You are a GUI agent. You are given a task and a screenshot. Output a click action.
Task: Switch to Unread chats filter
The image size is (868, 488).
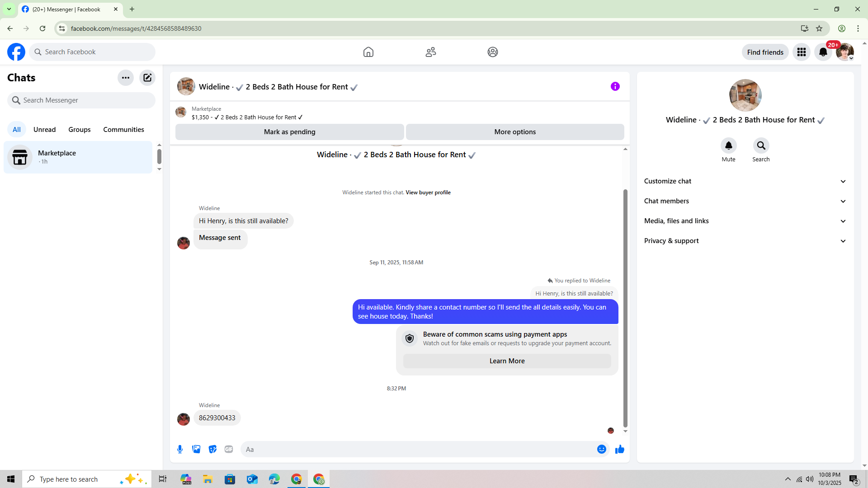tap(45, 130)
